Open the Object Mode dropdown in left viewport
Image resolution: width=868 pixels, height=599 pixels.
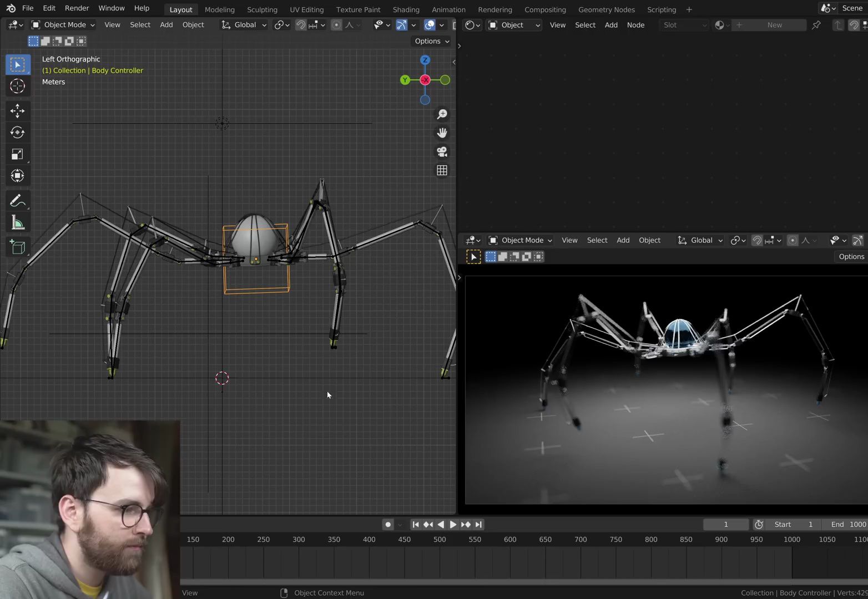[63, 25]
